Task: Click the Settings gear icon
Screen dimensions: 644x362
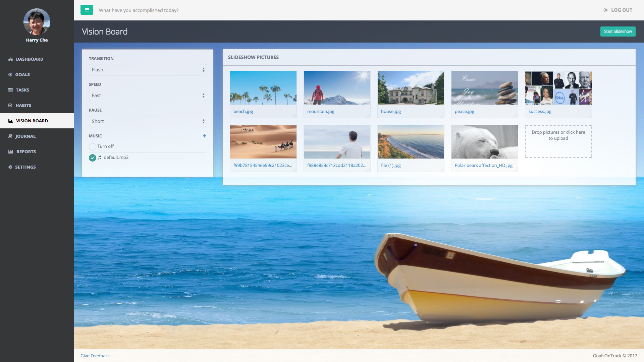Action: tap(10, 167)
